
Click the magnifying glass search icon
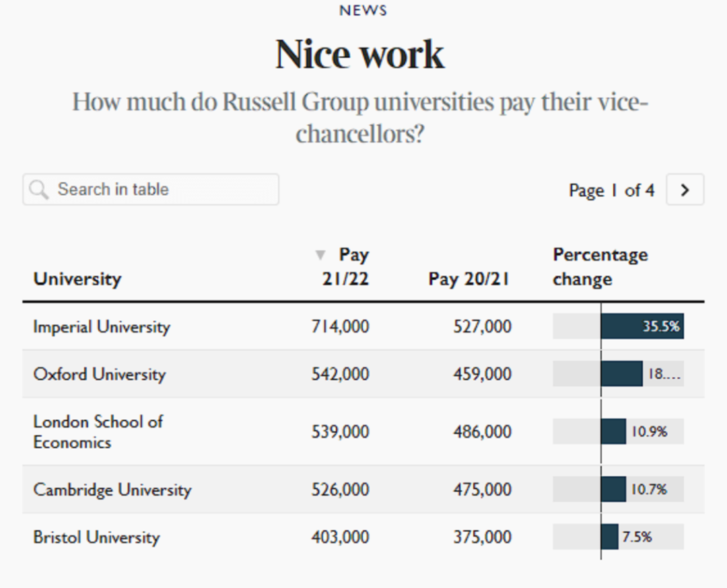38,190
